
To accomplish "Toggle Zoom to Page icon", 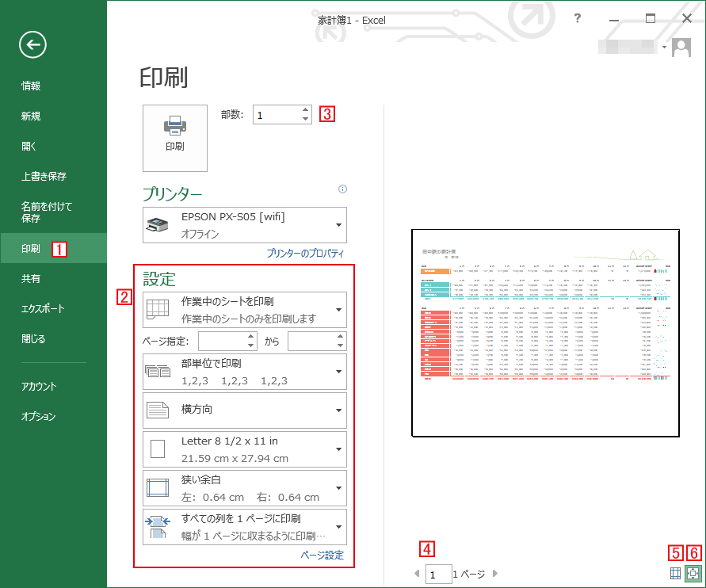I will [693, 573].
